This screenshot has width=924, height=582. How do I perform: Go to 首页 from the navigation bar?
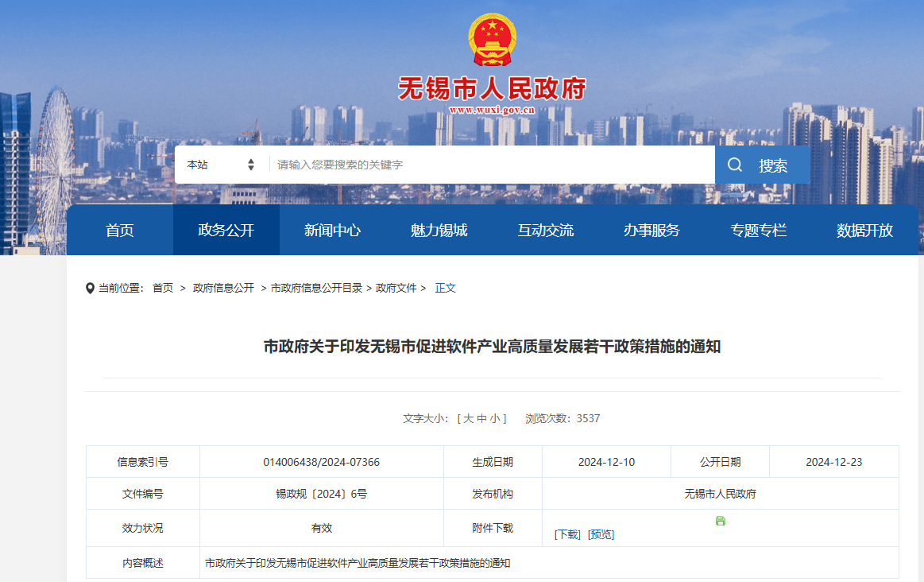pyautogui.click(x=119, y=231)
